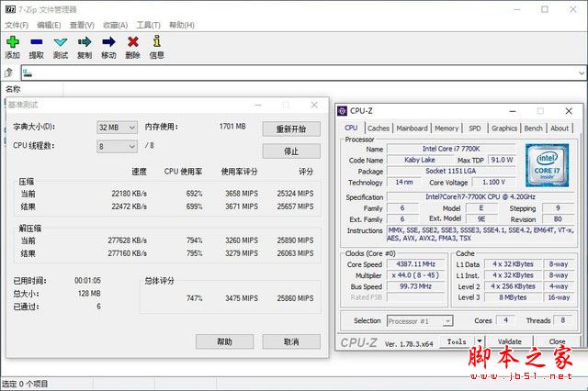
Task: Click the Core Voltage 1.100 V value
Action: (493, 183)
